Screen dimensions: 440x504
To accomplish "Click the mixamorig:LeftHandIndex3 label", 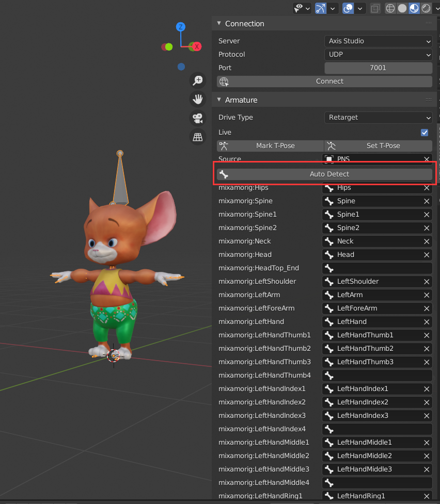I will coord(262,416).
